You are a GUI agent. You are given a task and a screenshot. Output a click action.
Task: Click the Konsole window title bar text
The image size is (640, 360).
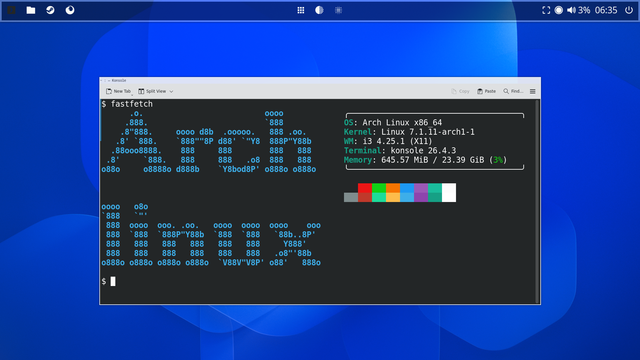pos(119,80)
